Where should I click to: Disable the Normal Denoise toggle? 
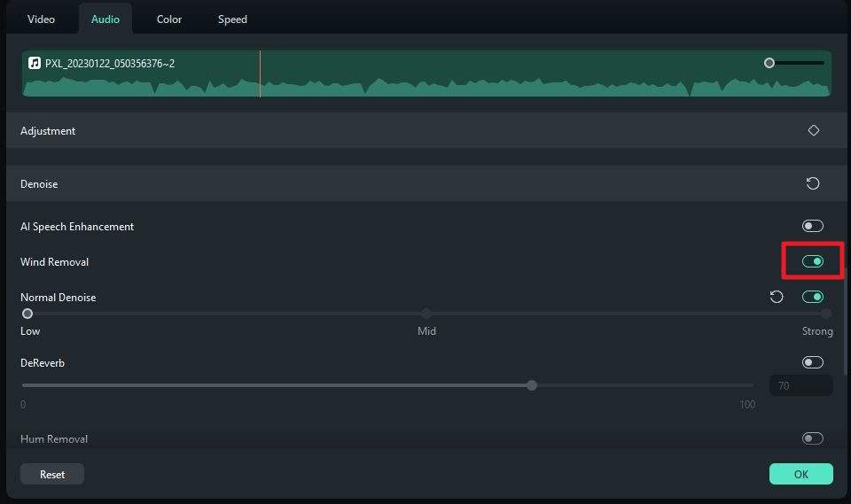813,297
